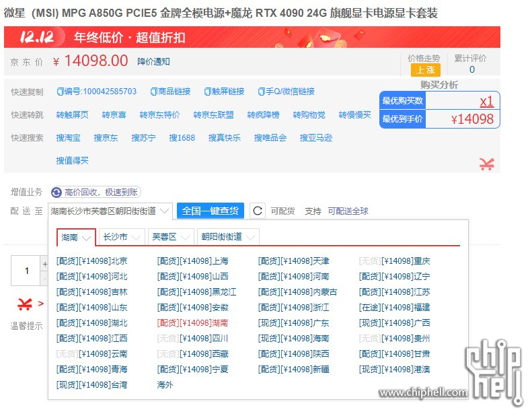Open the 芙蓉区 district tab

point(171,237)
